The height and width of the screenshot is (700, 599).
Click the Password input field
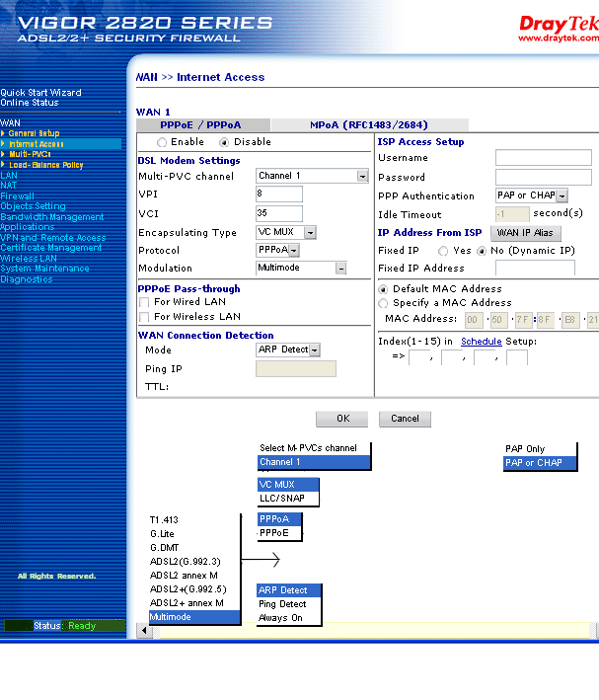544,177
